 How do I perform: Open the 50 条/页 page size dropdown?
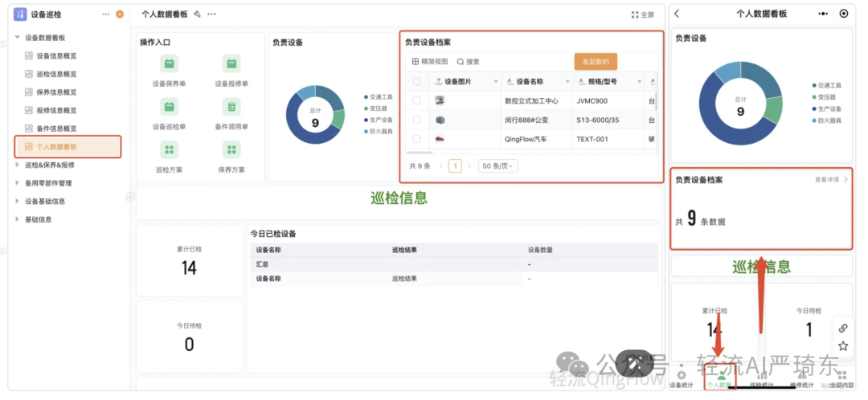(x=498, y=166)
